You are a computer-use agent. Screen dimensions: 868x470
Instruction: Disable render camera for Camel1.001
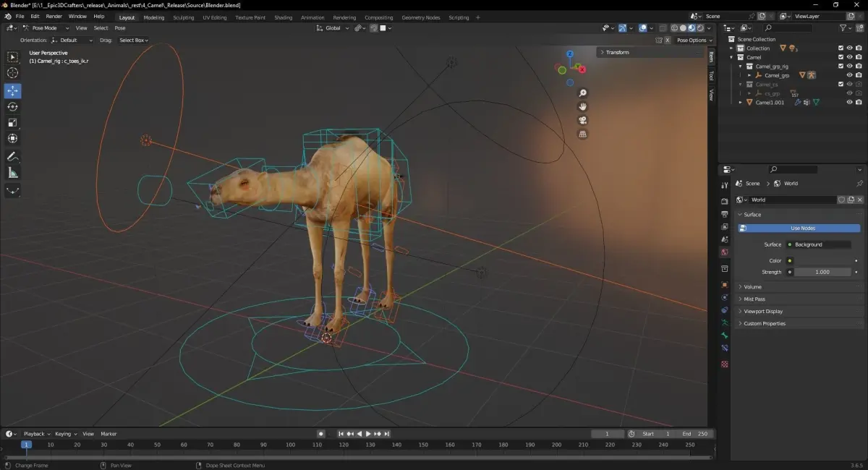coord(859,103)
